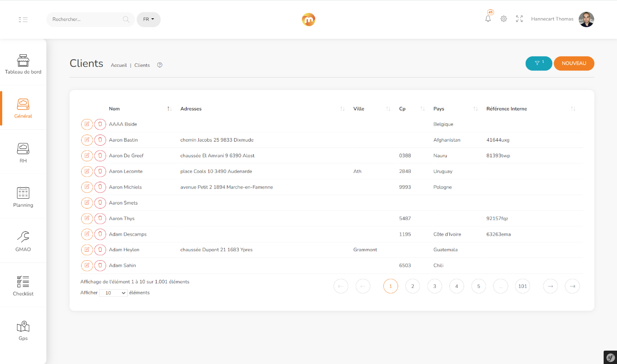Collapse sidebar with hamburger menu icon
This screenshot has width=617, height=364.
coord(23,20)
